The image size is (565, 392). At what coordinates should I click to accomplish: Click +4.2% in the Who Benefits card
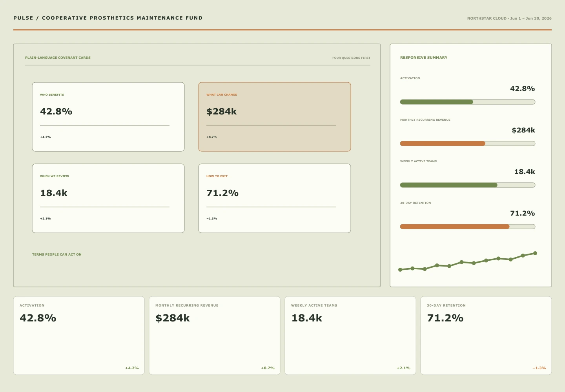(x=45, y=137)
